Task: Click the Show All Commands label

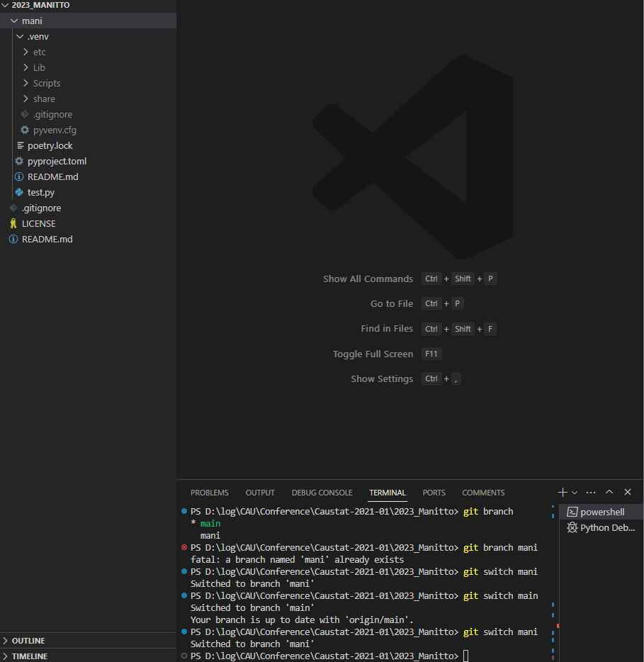Action: (368, 279)
